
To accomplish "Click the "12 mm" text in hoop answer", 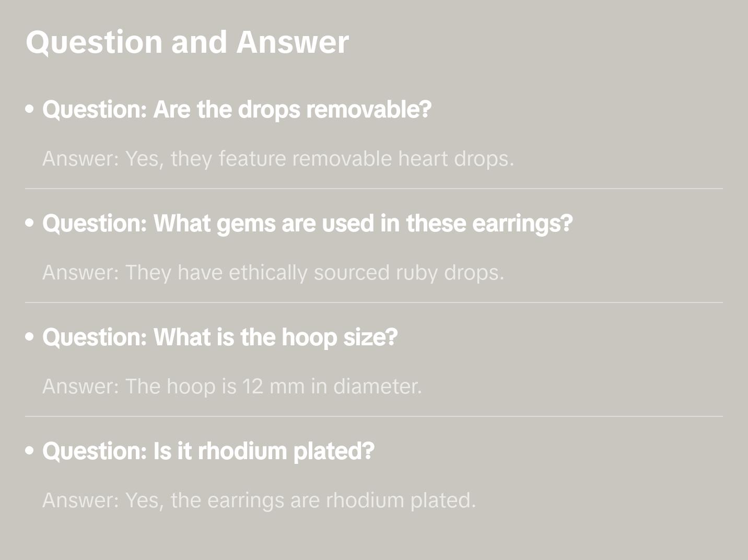I will (x=273, y=386).
